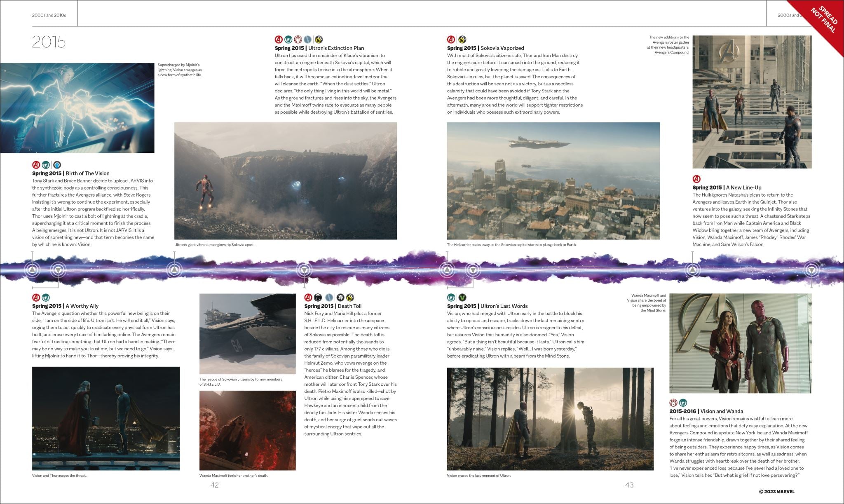Click caption 'Wanda Maximoff feels her brother's death.'
Screen dimensions: 844x504
pyautogui.click(x=234, y=476)
